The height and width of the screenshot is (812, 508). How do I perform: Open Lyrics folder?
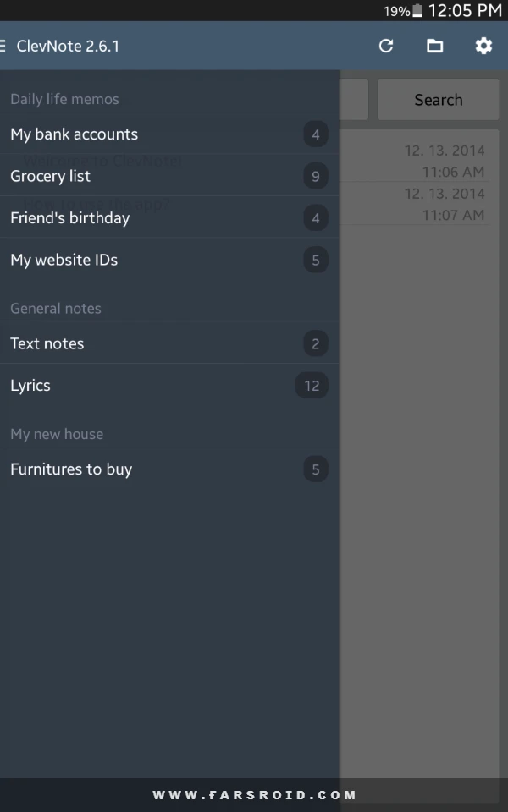coord(169,386)
